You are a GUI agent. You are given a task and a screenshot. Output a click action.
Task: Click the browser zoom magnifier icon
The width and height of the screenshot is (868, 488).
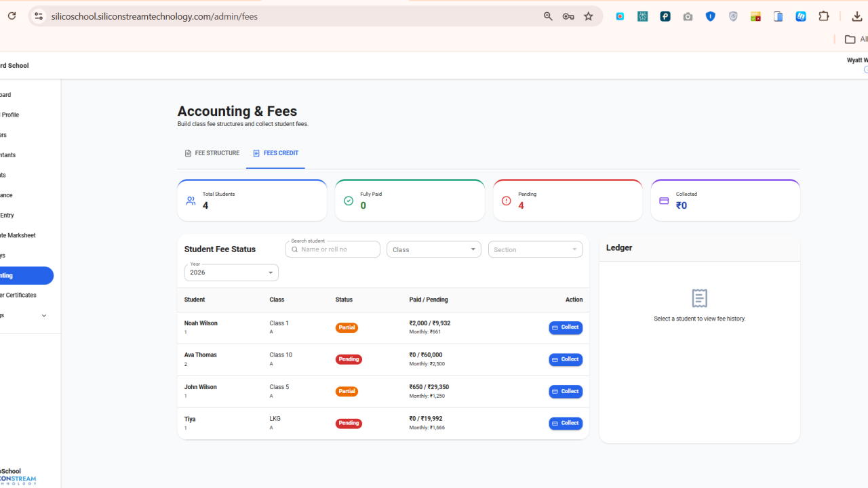(x=548, y=16)
